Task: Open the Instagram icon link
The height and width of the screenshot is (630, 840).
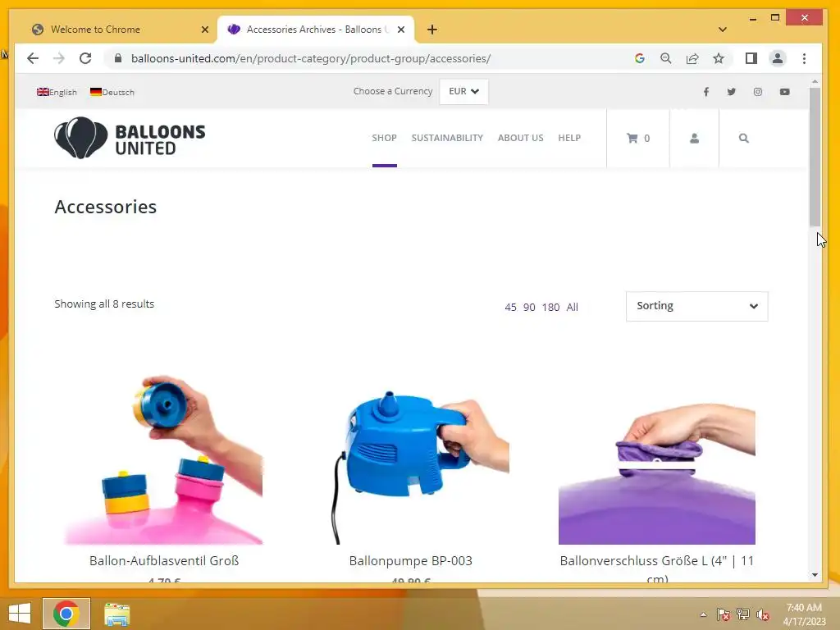Action: click(757, 92)
